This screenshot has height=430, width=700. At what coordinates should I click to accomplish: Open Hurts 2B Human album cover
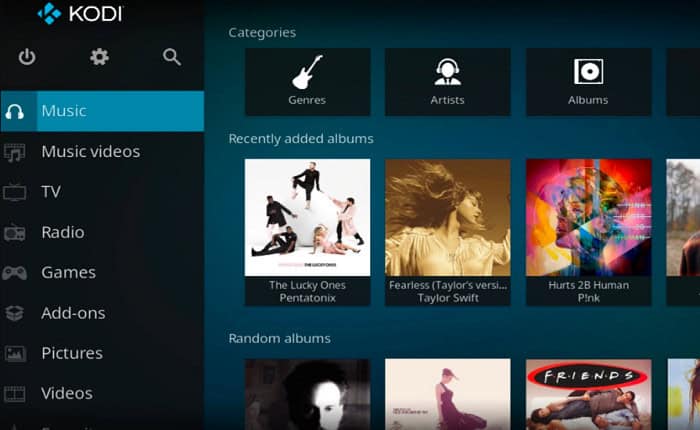click(588, 217)
